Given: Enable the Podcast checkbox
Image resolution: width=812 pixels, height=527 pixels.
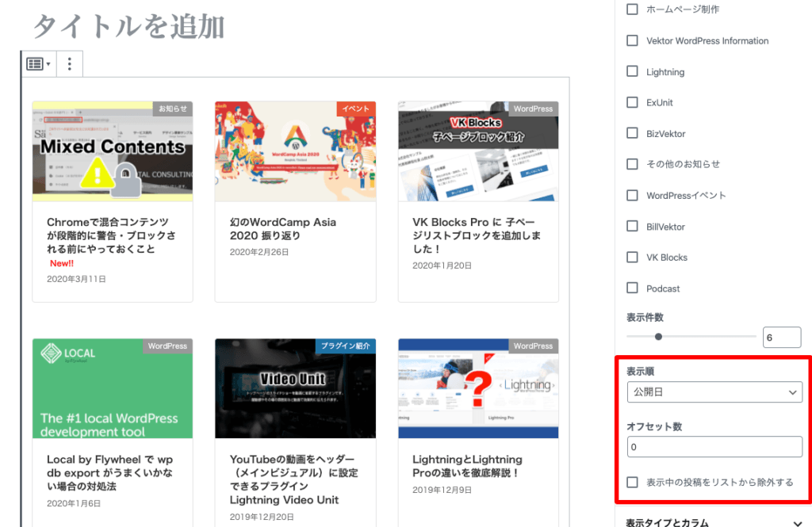Looking at the screenshot, I should pyautogui.click(x=632, y=288).
